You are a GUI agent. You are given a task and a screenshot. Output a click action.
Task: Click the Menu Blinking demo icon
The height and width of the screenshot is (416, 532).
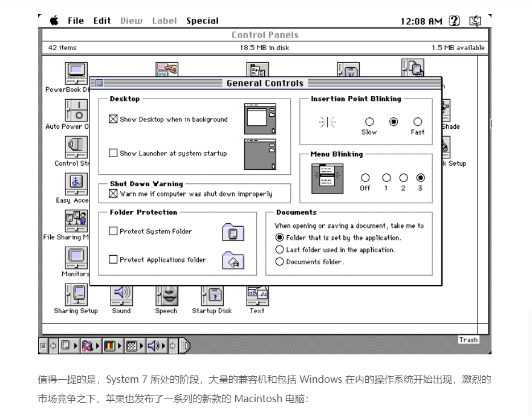point(327,178)
